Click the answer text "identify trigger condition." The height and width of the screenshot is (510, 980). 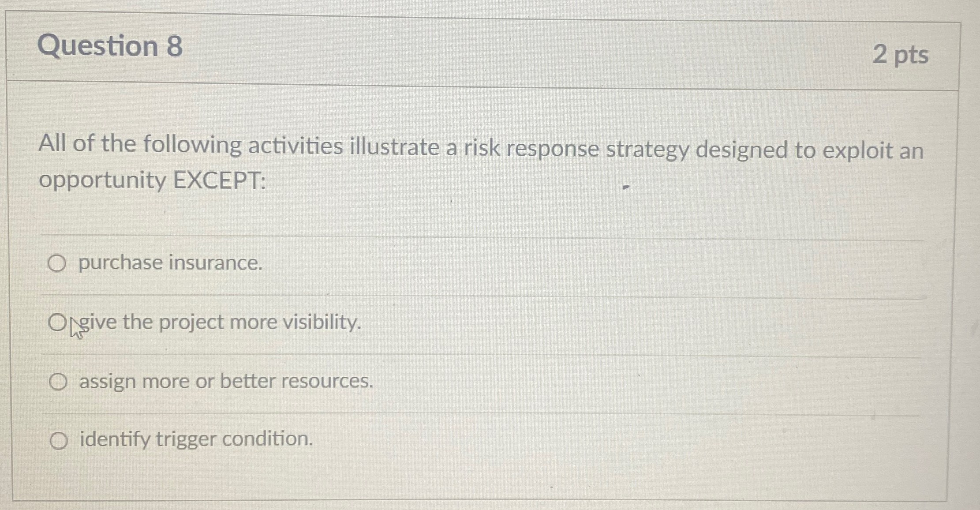click(x=195, y=440)
